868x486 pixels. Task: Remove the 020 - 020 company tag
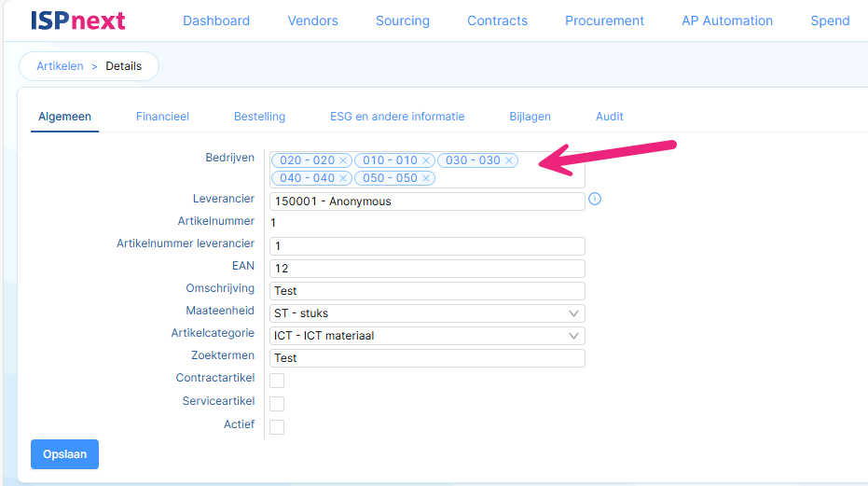pyautogui.click(x=343, y=160)
